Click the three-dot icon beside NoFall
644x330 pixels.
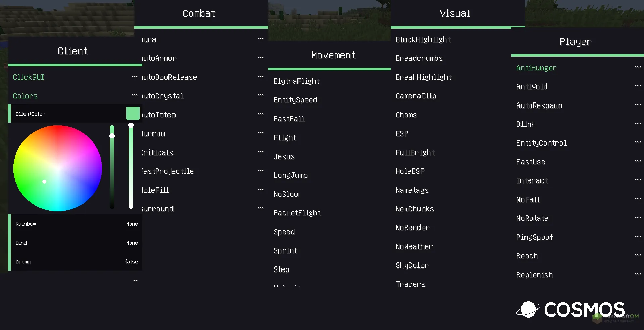point(638,199)
